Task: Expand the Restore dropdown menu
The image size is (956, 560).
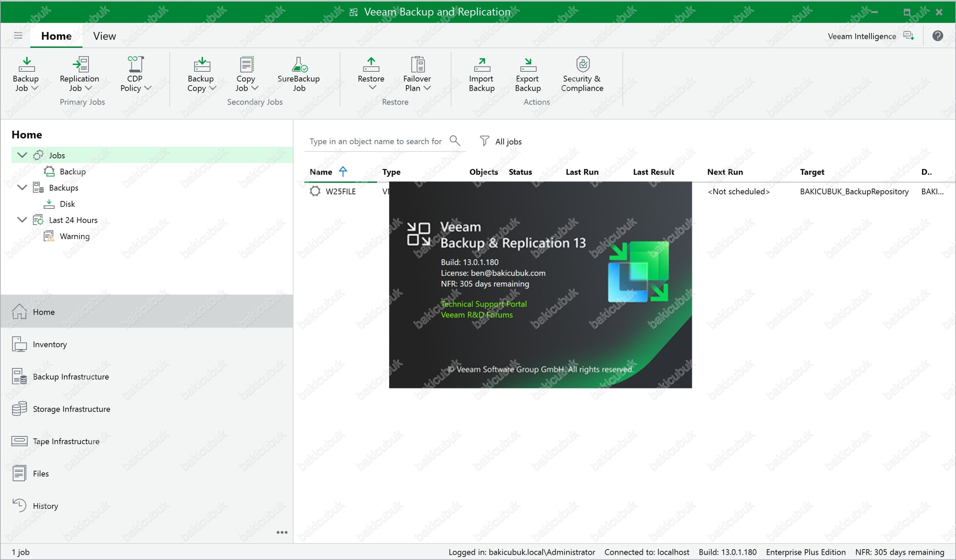Action: coord(372,88)
